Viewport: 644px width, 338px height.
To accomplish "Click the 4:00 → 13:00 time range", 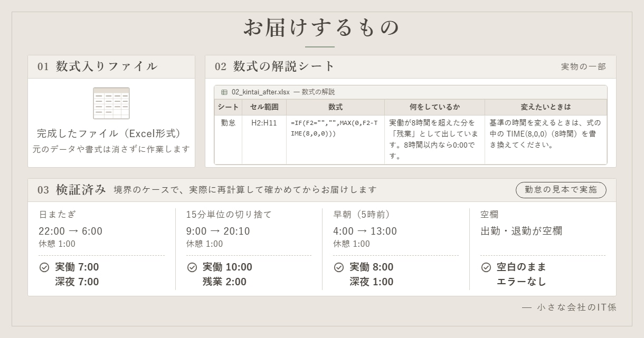I will pyautogui.click(x=365, y=231).
